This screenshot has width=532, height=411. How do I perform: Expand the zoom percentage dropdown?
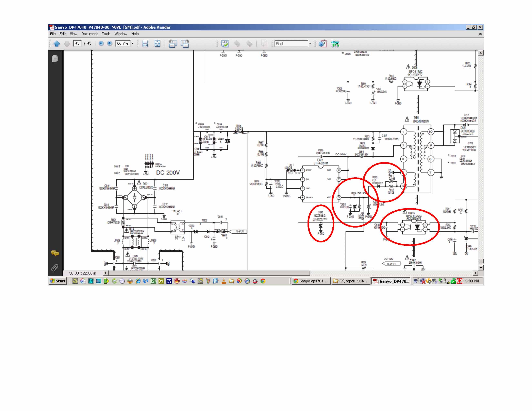pos(132,44)
